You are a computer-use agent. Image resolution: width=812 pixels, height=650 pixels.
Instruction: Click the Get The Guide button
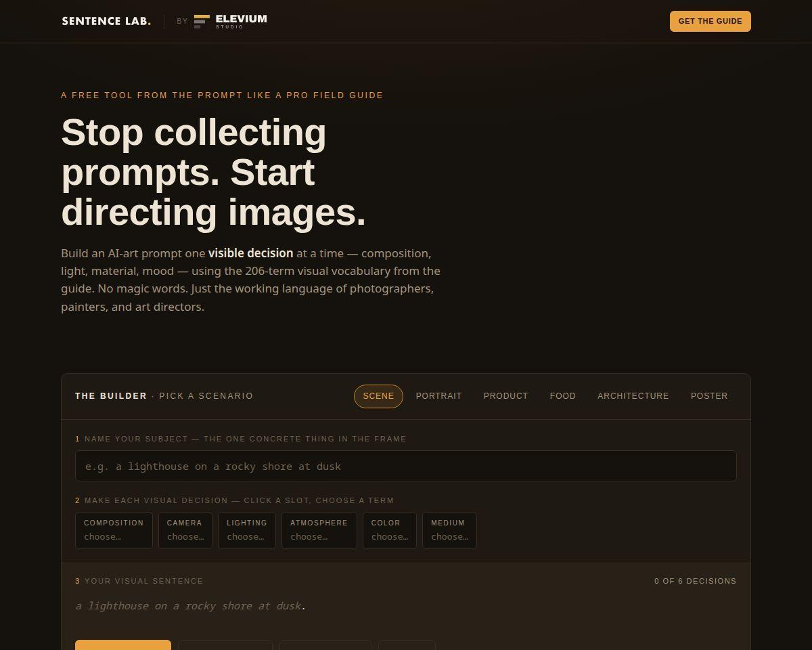click(x=710, y=21)
